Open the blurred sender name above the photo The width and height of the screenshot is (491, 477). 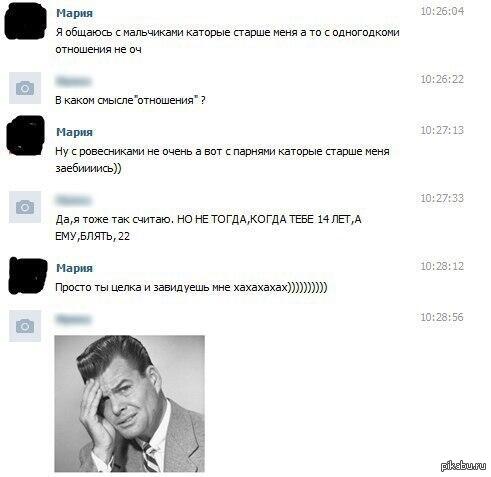coord(73,319)
